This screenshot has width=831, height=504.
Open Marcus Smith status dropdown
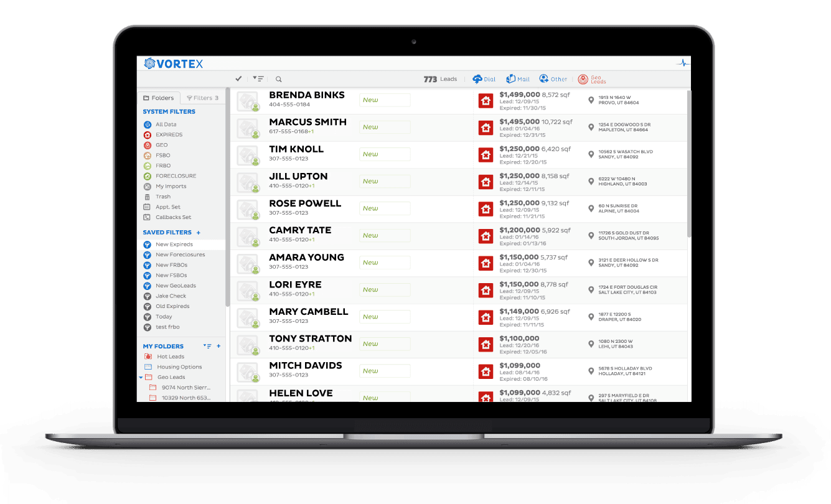(x=385, y=127)
